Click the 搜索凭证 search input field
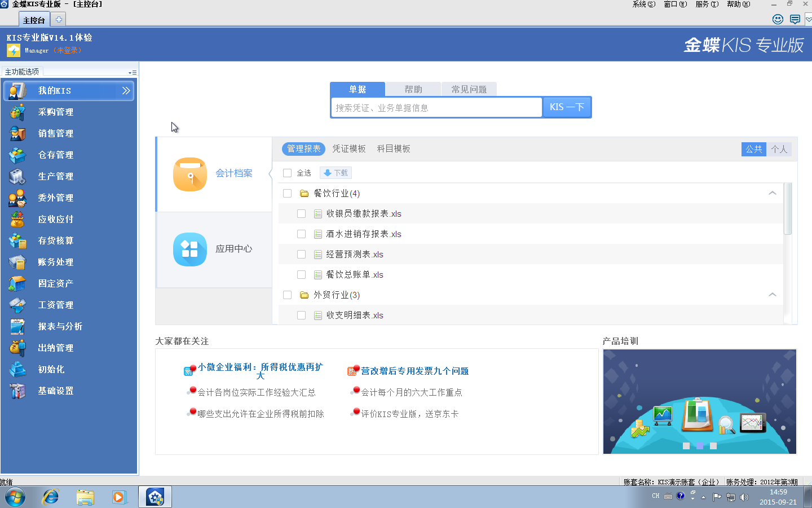The image size is (812, 508). pos(436,108)
